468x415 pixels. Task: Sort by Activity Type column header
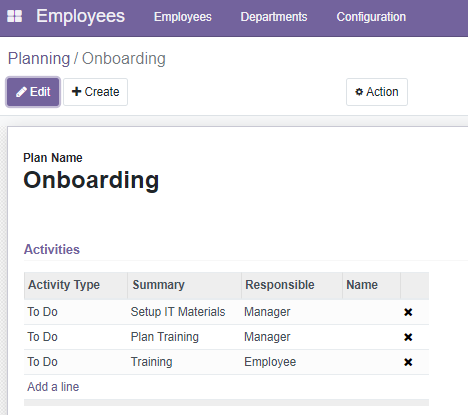point(76,285)
